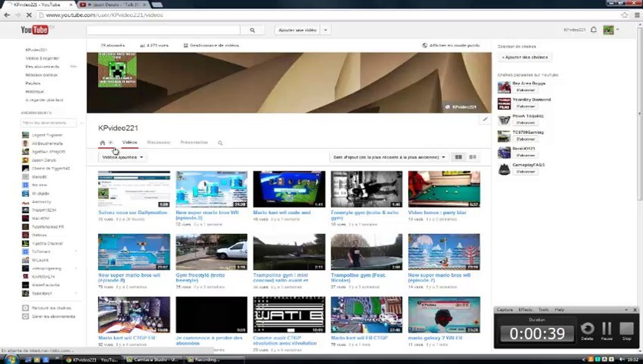643x364 pixels.
Task: Click Bay Area Buggs channel icon
Action: click(504, 87)
